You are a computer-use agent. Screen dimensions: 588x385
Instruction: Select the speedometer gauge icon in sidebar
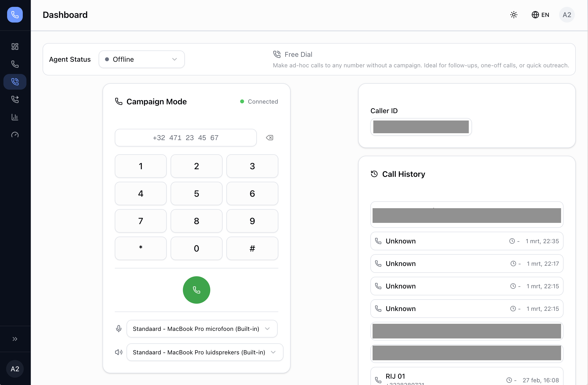[x=15, y=135]
